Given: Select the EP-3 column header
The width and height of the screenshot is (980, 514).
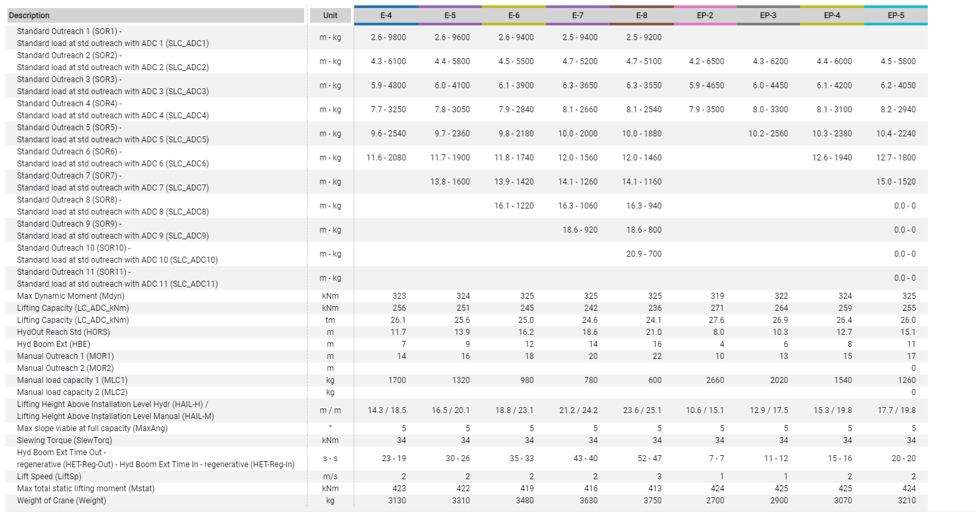Looking at the screenshot, I should pos(768,15).
